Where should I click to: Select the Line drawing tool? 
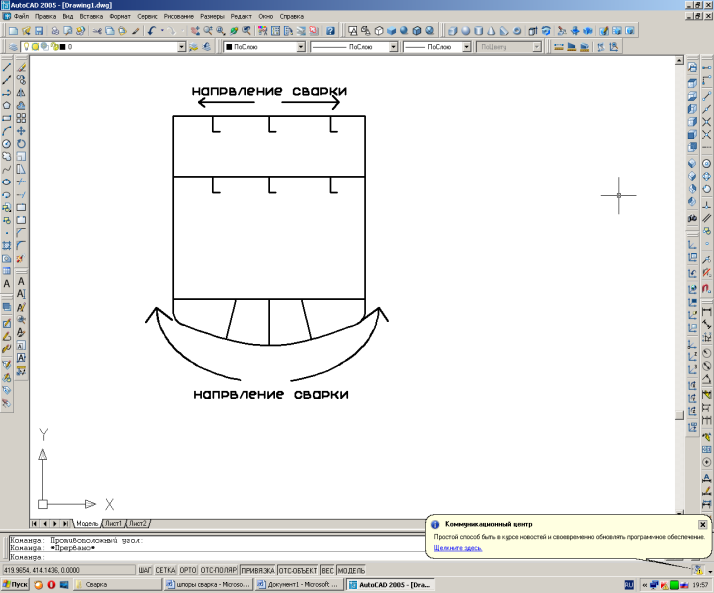7,66
